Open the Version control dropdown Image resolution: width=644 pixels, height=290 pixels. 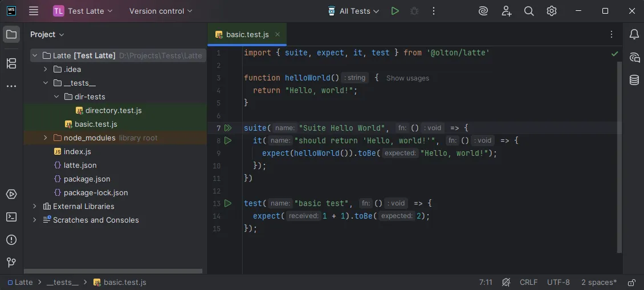point(161,11)
